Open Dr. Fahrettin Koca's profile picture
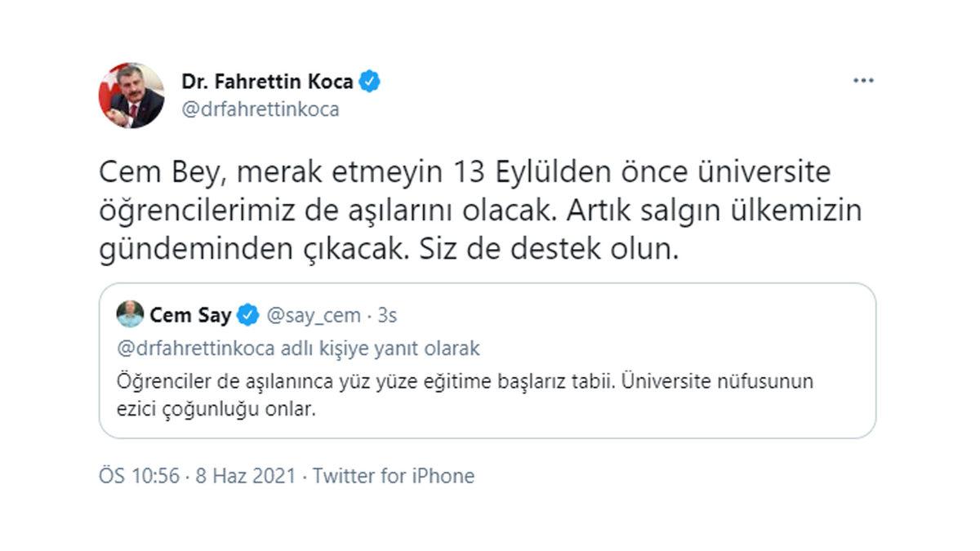This screenshot has height=551, width=980. (129, 92)
